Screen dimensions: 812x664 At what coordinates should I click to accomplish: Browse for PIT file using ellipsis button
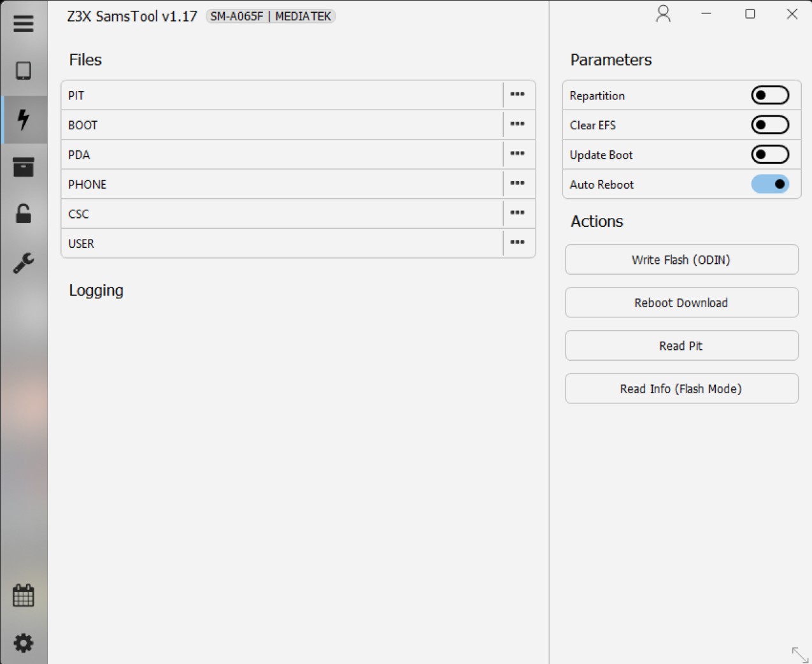pyautogui.click(x=517, y=95)
